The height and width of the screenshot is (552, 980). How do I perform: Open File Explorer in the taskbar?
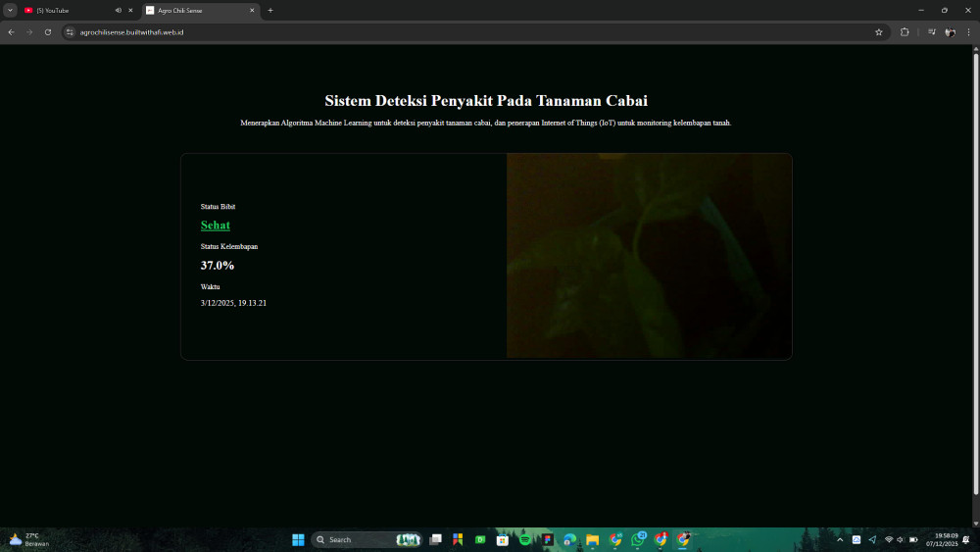[593, 539]
